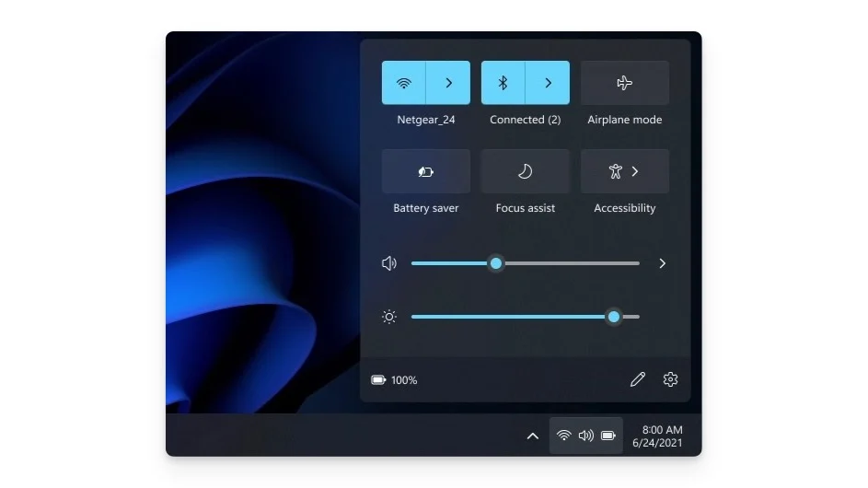Toggle Wi-Fi off in quick settings
Screen dimensions: 868x488
403,83
